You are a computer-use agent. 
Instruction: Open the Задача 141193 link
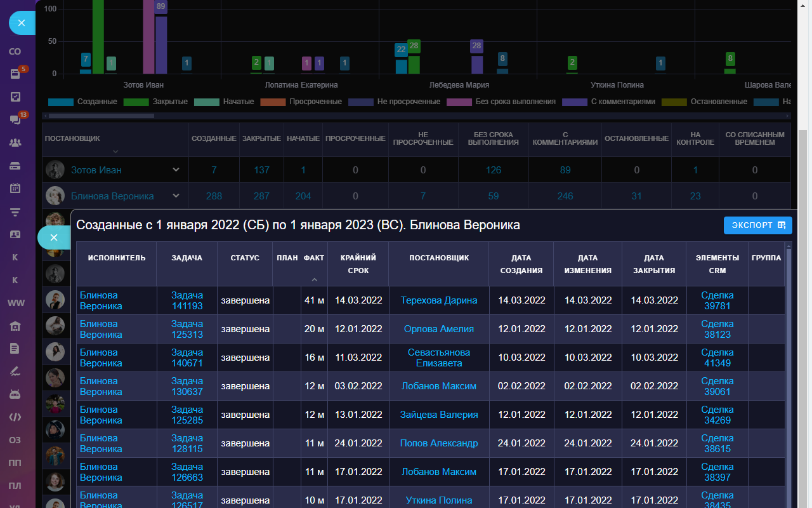tap(187, 300)
